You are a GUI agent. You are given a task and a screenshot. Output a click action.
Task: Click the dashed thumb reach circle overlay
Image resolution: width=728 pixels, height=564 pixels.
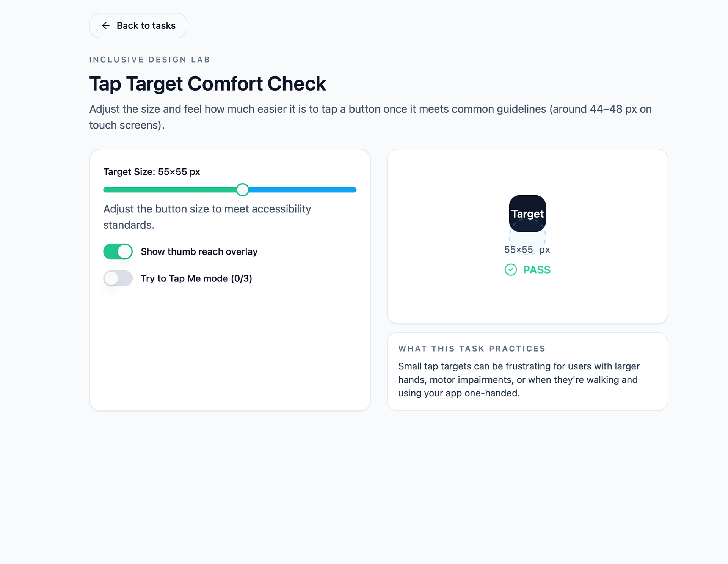click(527, 238)
